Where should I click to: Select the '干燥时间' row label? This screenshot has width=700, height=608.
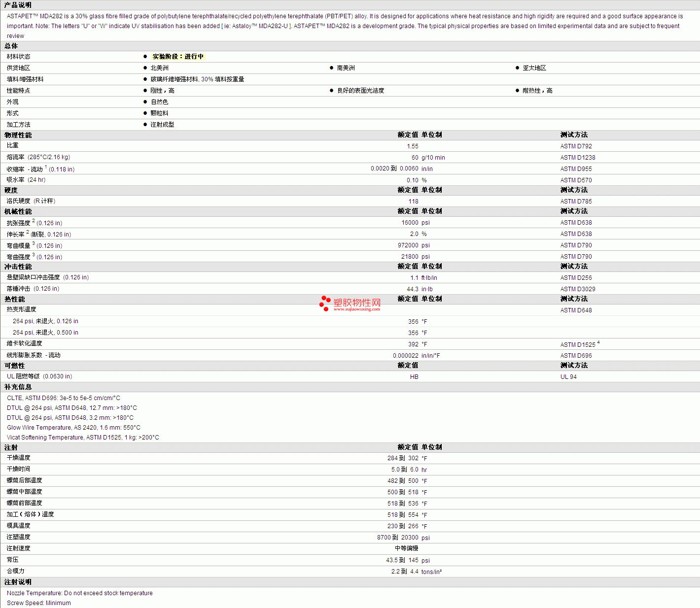tap(18, 469)
